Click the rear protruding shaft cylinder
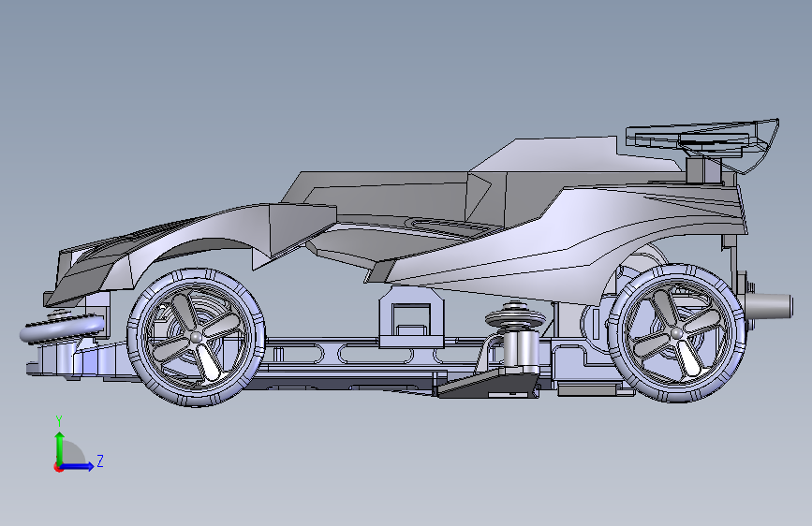812x526 pixels. [x=770, y=305]
